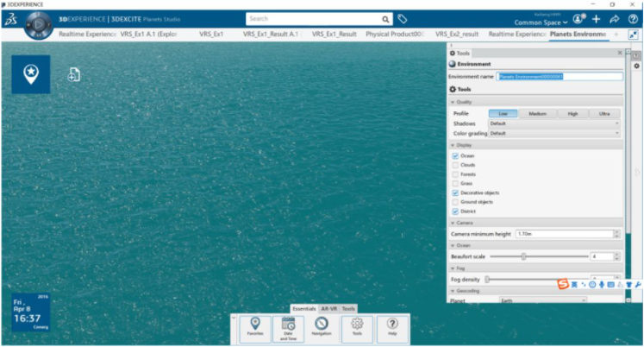Select the Ultra quality profile

pyautogui.click(x=603, y=113)
